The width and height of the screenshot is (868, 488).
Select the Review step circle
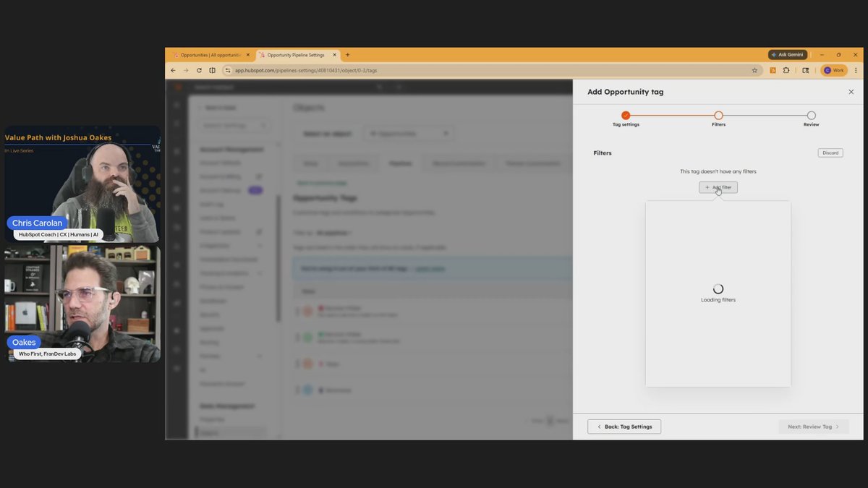tap(812, 115)
